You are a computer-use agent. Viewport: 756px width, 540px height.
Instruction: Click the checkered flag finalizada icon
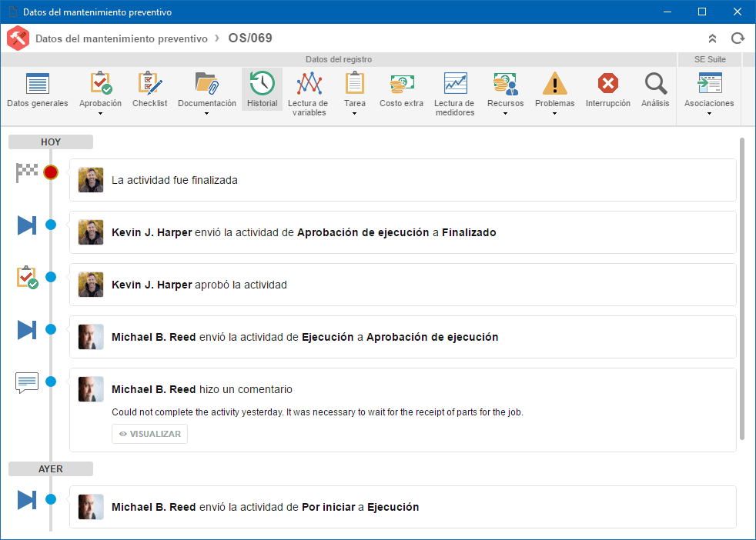coord(26,172)
